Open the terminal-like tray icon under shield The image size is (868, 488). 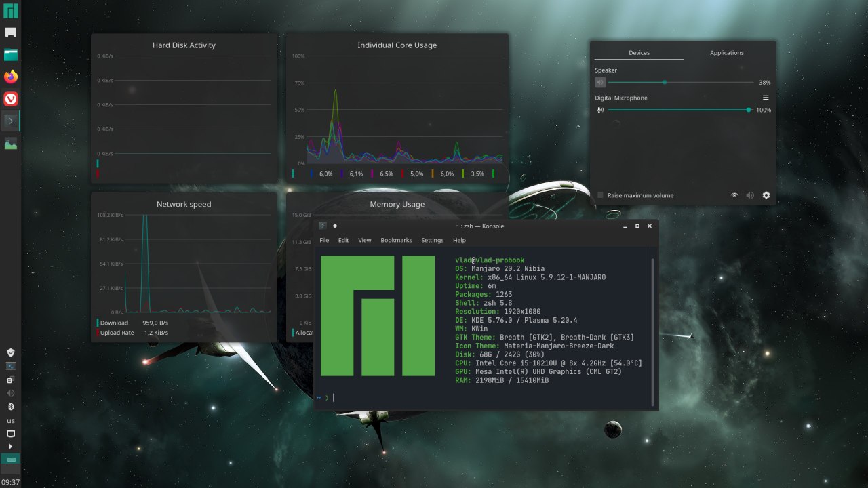(11, 365)
